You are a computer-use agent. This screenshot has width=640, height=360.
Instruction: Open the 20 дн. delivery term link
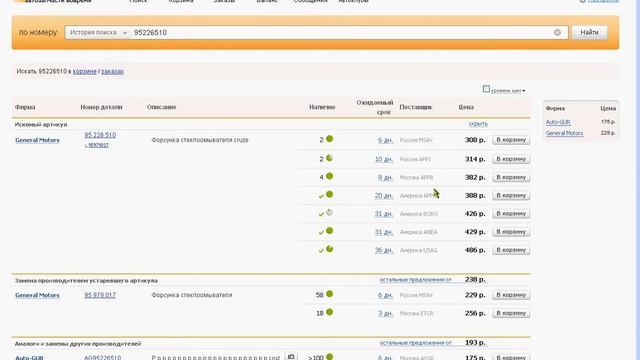[x=384, y=196]
